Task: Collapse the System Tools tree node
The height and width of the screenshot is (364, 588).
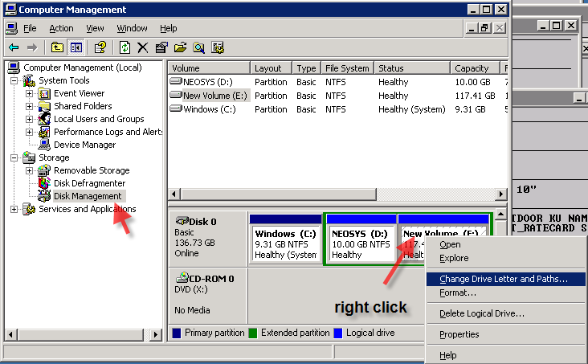Action: (14, 80)
